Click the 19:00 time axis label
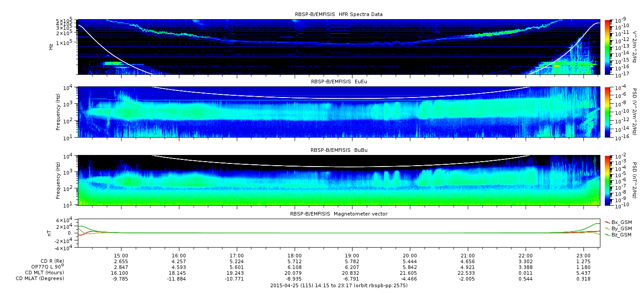This screenshot has height=293, width=644. 352,256
